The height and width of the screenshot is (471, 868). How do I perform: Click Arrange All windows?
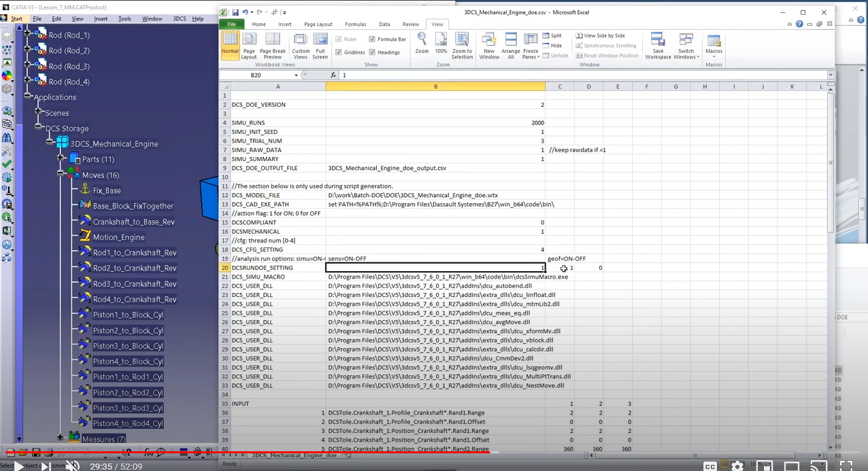click(511, 45)
